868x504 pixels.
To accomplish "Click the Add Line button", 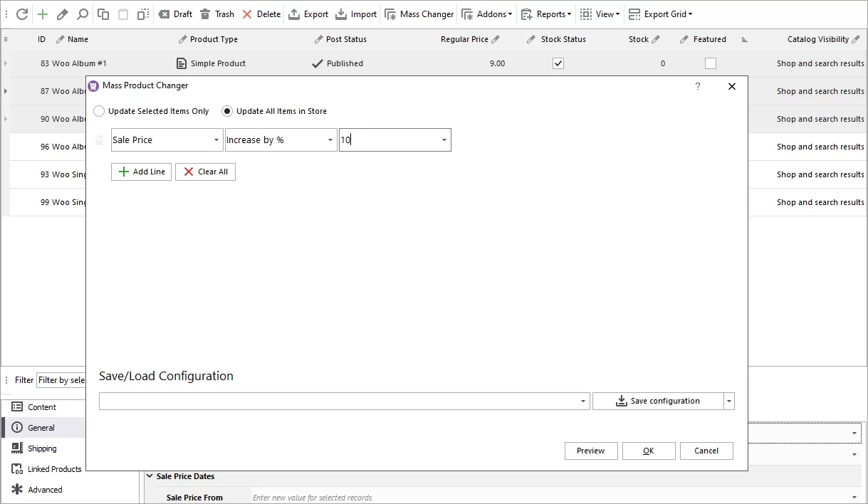I will 141,172.
